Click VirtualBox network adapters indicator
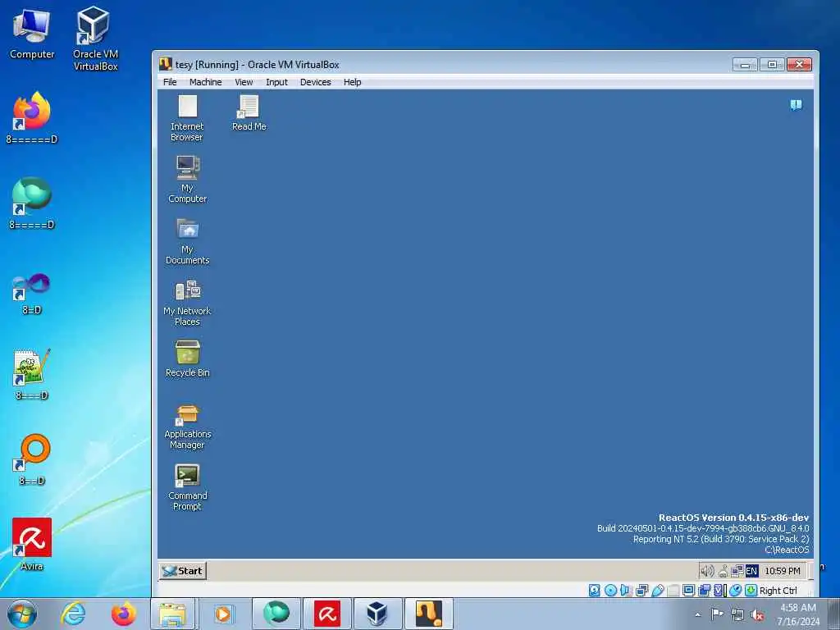This screenshot has height=630, width=840. pyautogui.click(x=641, y=591)
